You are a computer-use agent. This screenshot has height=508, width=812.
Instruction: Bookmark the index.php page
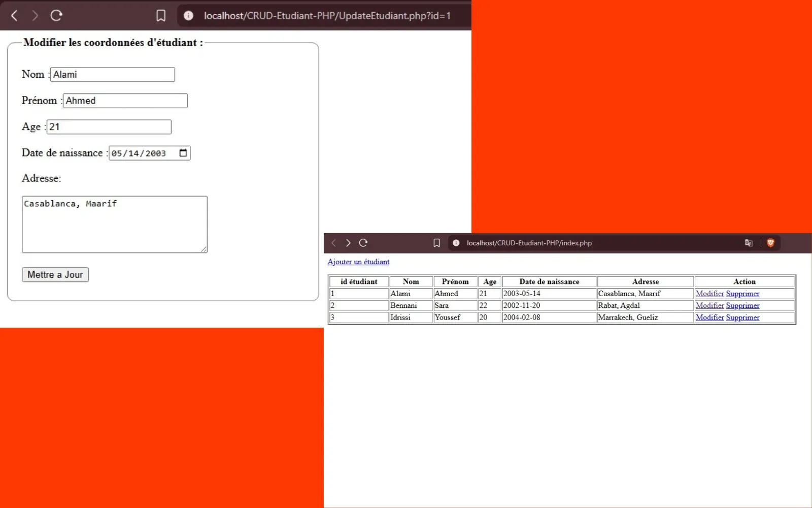(x=436, y=243)
